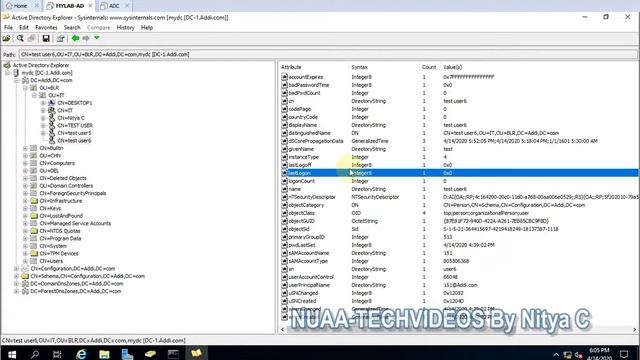Select CN=test user5 in tree

click(74, 133)
